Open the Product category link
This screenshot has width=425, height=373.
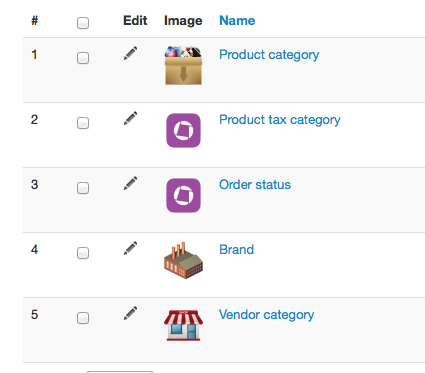[x=269, y=55]
